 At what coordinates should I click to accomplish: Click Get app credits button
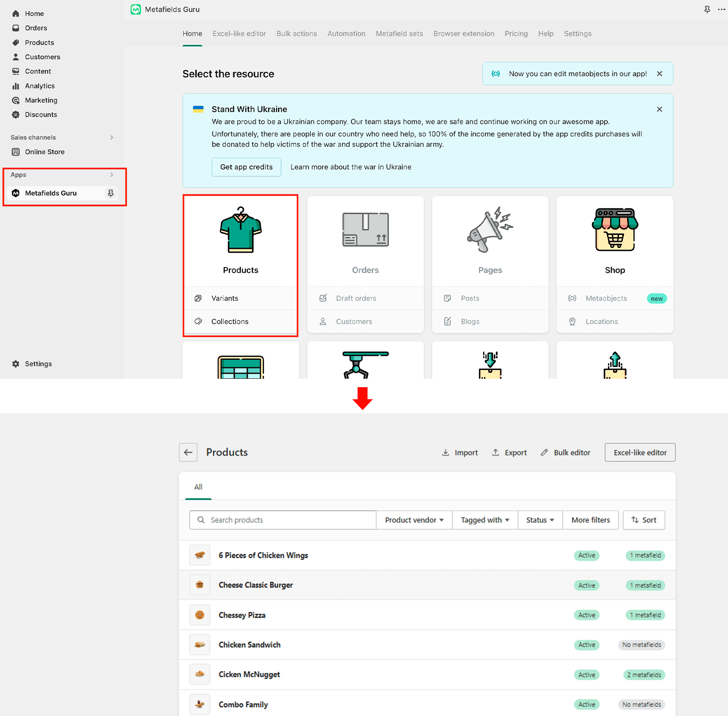[246, 167]
